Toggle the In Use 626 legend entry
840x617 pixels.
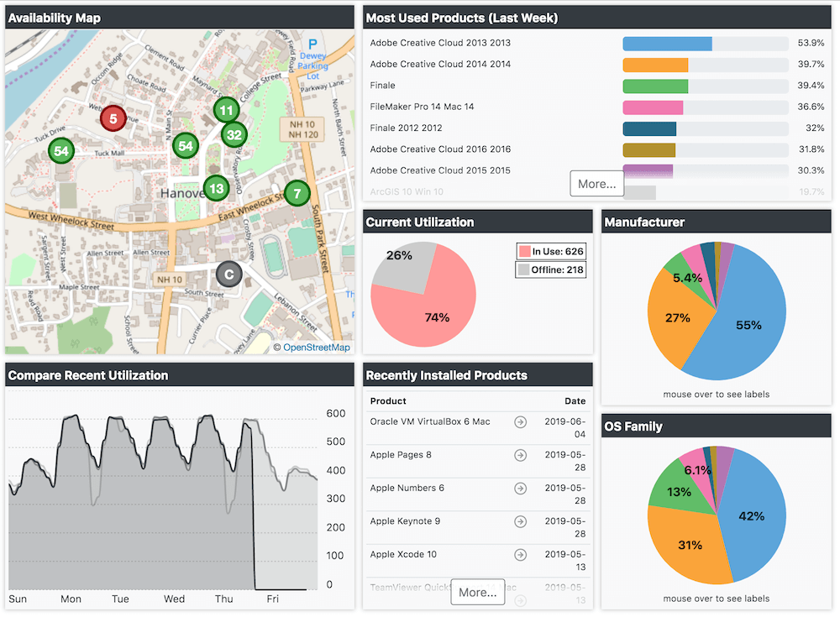(550, 251)
